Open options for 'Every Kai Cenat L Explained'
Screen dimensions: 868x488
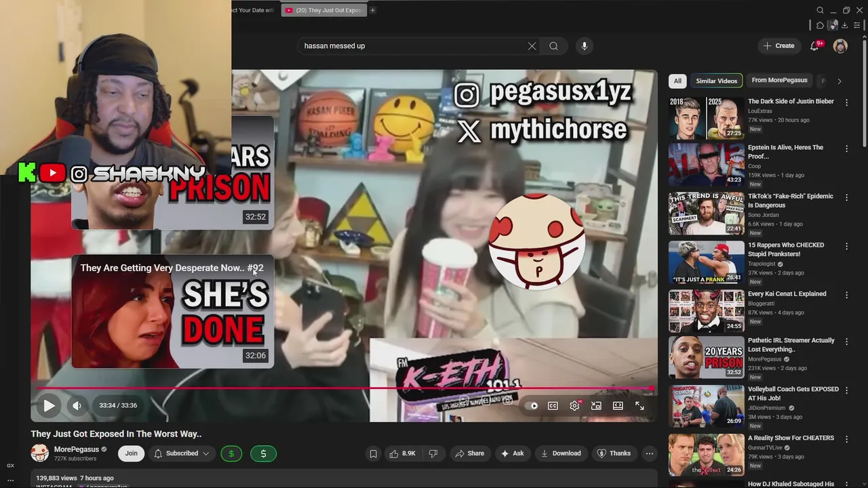pyautogui.click(x=846, y=294)
